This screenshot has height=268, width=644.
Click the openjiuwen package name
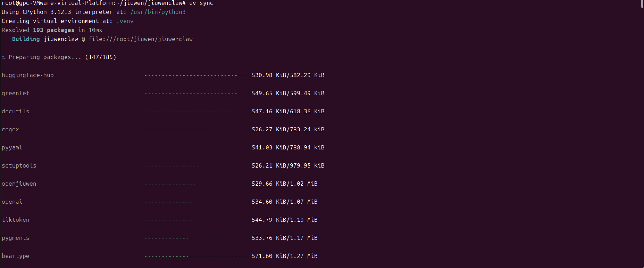pos(19,184)
